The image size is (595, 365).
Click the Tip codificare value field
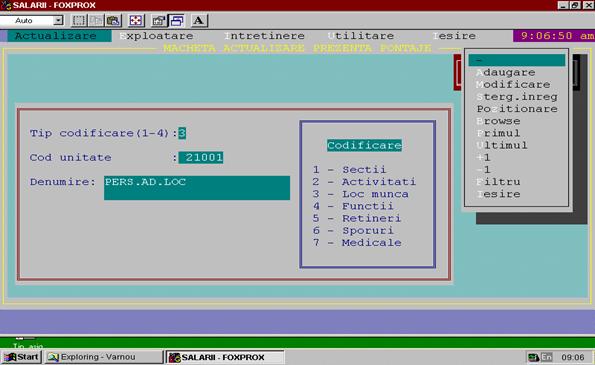pos(182,133)
